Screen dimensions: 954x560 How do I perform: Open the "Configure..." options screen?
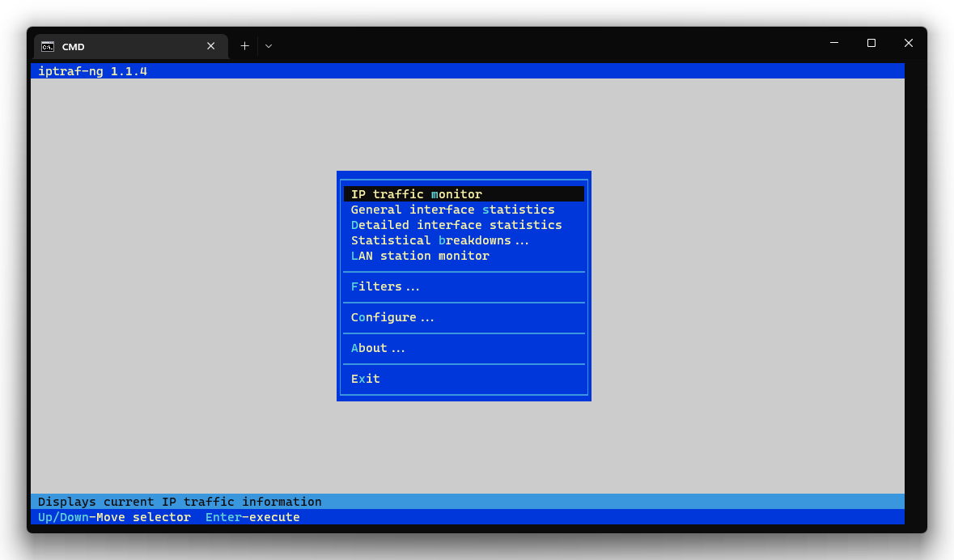(392, 316)
